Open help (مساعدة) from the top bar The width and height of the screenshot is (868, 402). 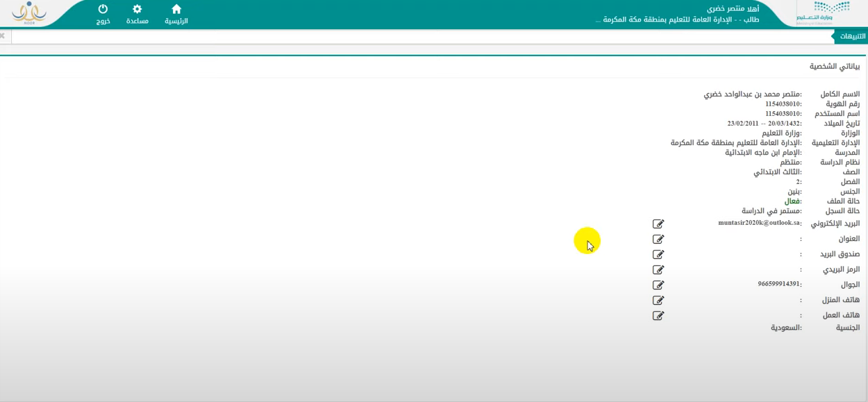coord(137,14)
